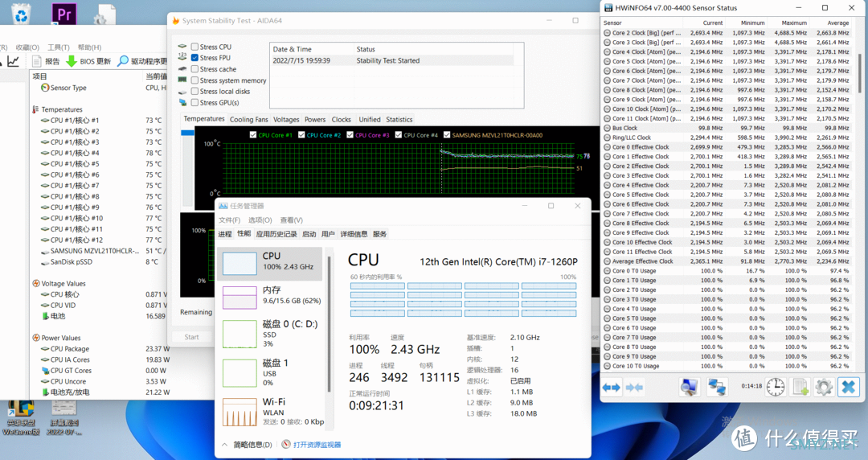Click the graph chart icon in AIDA64 toolbar
868x460 pixels.
coord(14,61)
